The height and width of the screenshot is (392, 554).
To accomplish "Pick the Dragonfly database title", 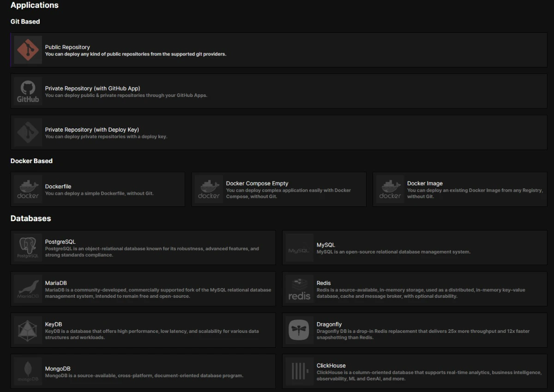I will coord(329,324).
